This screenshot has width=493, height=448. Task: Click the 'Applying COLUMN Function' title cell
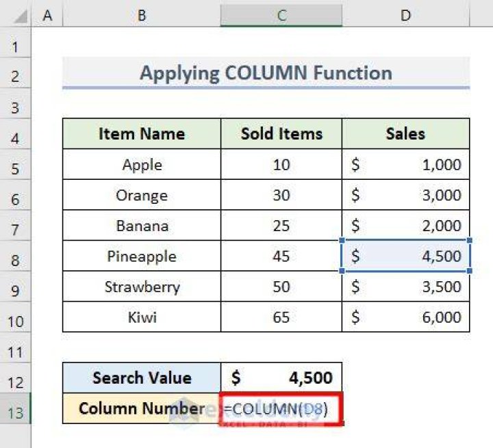pos(266,73)
